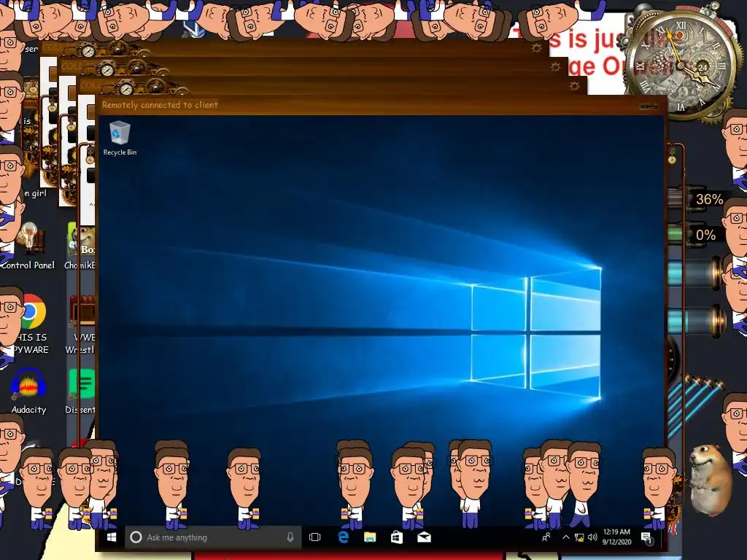Open Action Center notifications icon
The height and width of the screenshot is (560, 747).
coord(647,538)
